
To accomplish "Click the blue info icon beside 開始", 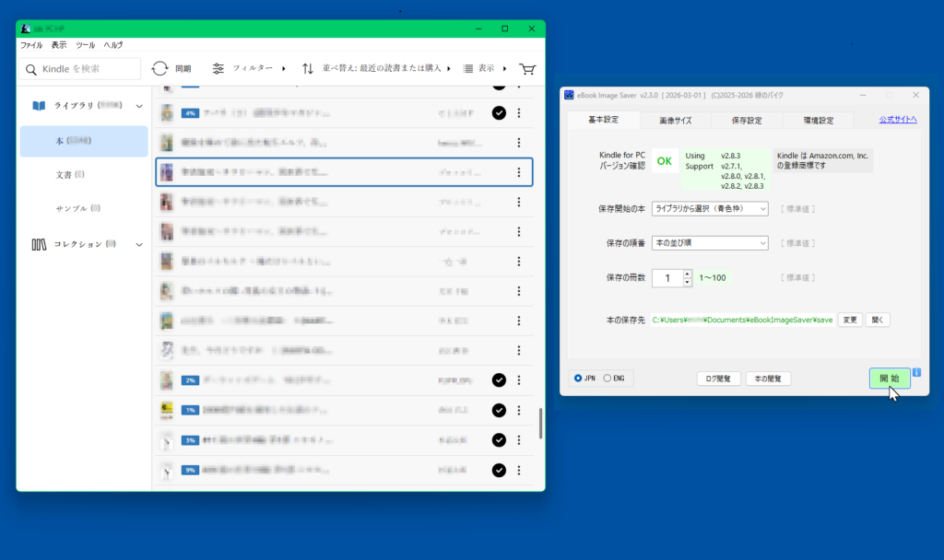I will point(916,373).
